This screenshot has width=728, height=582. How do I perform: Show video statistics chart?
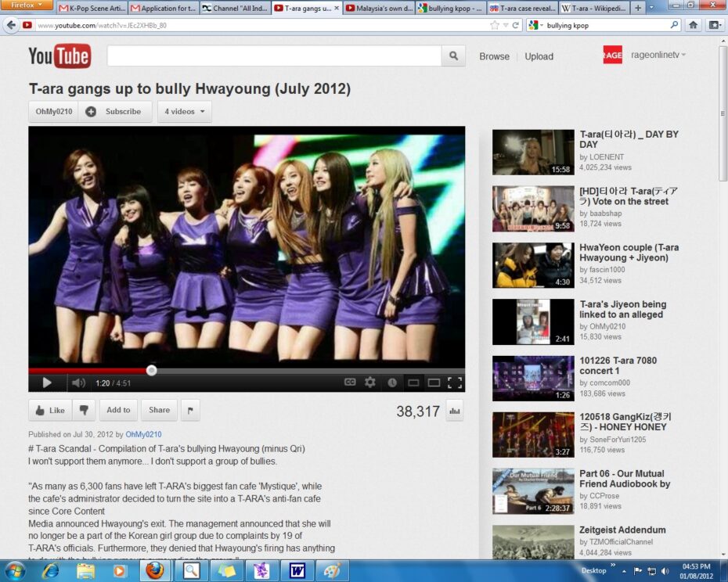pos(454,411)
